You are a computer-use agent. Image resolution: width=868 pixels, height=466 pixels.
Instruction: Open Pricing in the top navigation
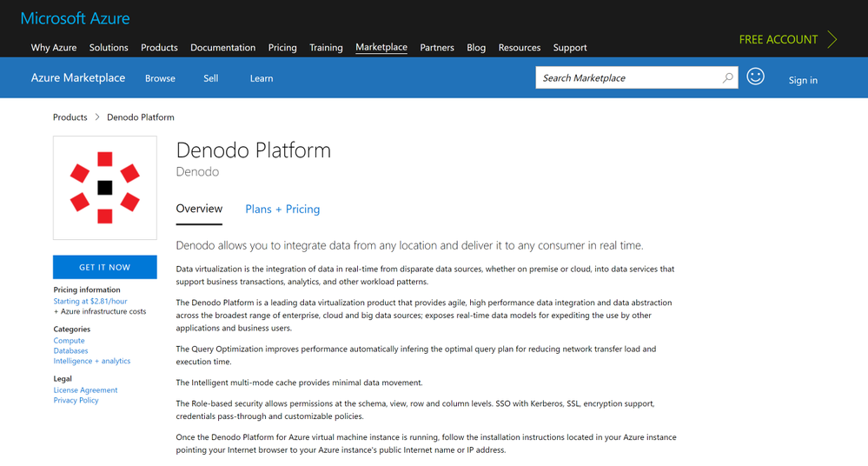point(282,48)
